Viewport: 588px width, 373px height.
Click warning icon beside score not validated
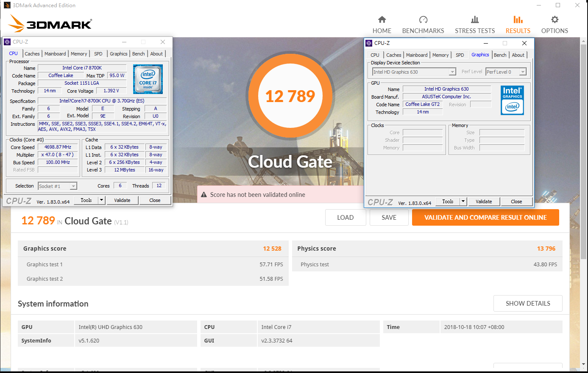pyautogui.click(x=204, y=195)
